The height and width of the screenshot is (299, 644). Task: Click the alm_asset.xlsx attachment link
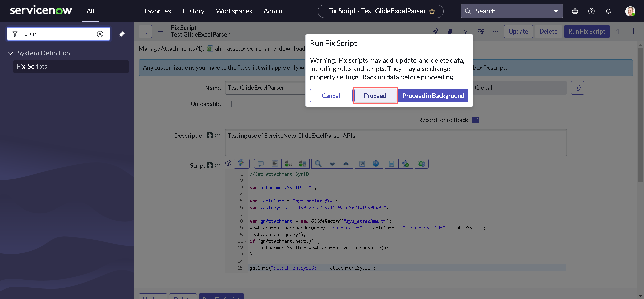(234, 49)
